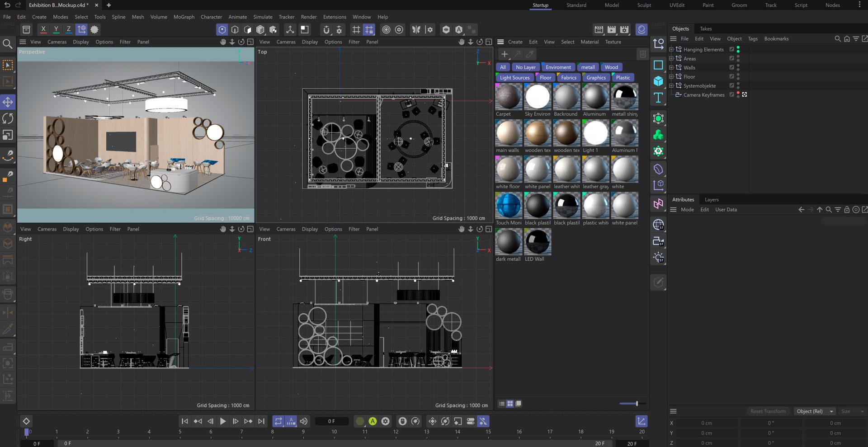Toggle the X axis lock
This screenshot has height=447, width=868.
pos(43,29)
